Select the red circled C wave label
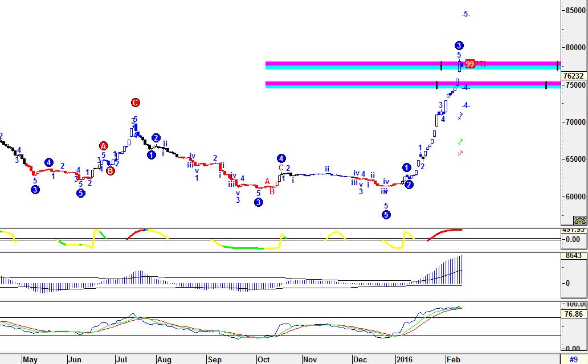The width and height of the screenshot is (588, 364). pos(135,103)
